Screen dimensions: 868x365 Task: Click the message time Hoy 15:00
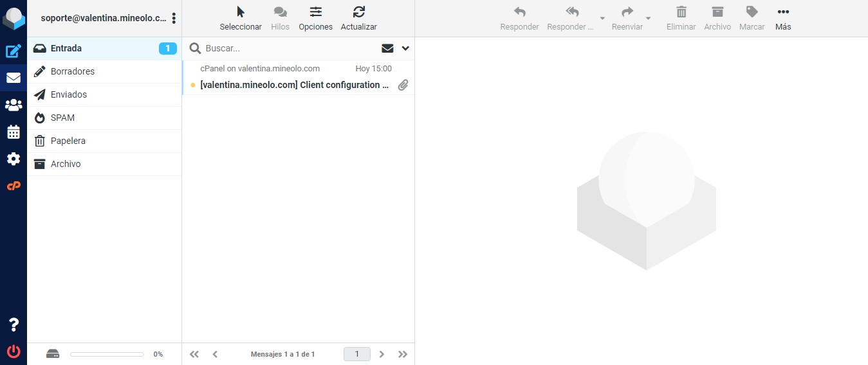pos(373,69)
